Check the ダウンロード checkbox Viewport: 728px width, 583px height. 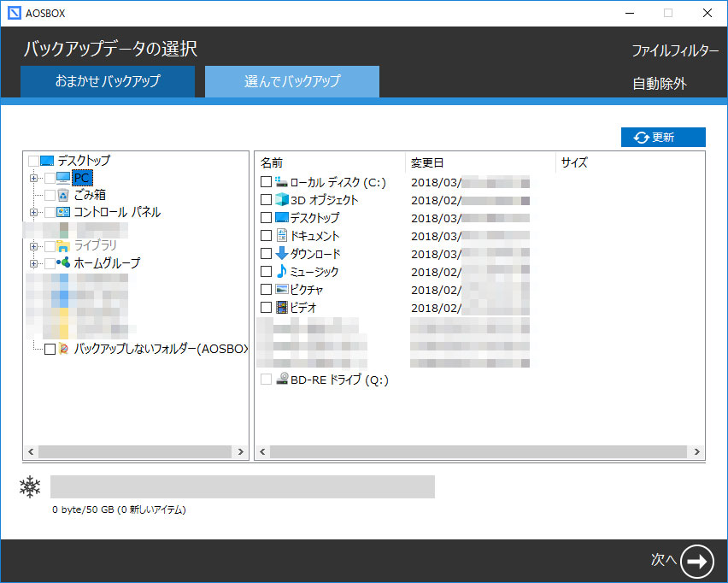click(266, 253)
